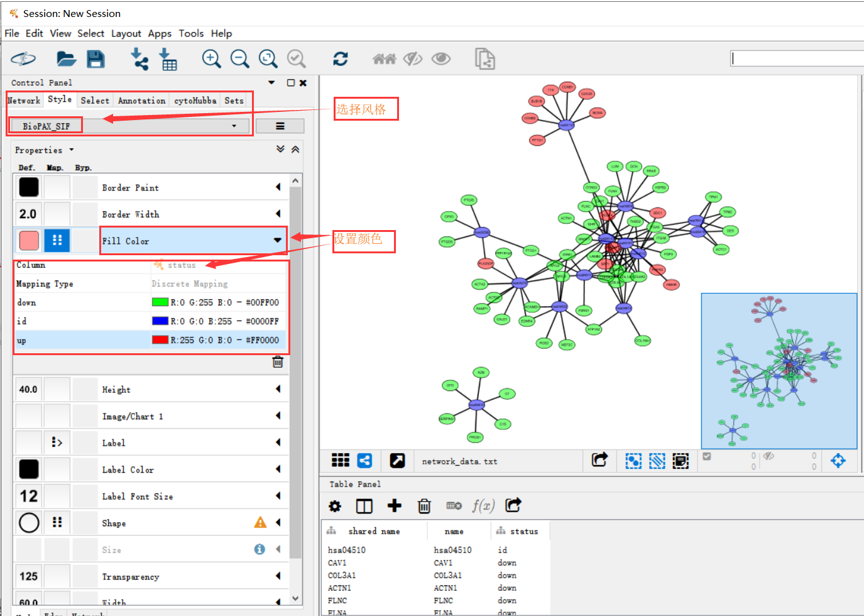Viewport: 864px width, 616px height.
Task: Click the Shape mapping dots button
Action: tap(57, 522)
